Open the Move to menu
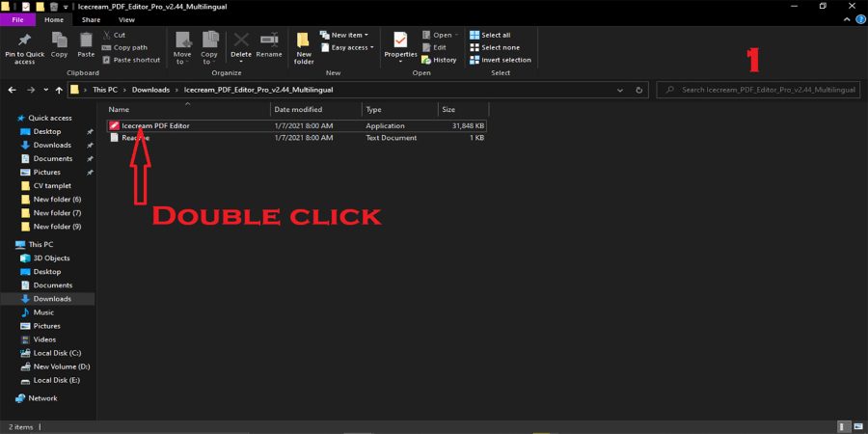This screenshot has height=434, width=868. coord(182,48)
